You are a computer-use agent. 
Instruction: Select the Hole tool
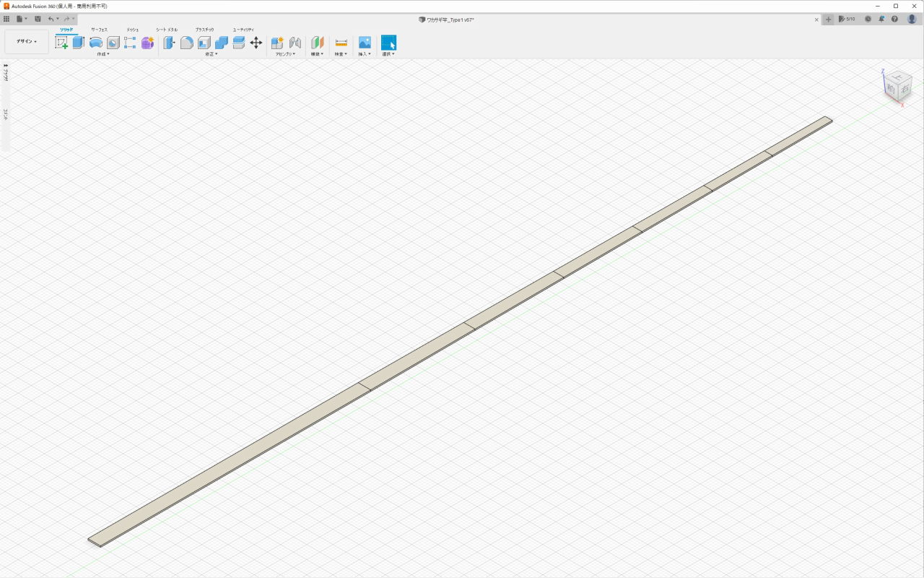point(113,43)
